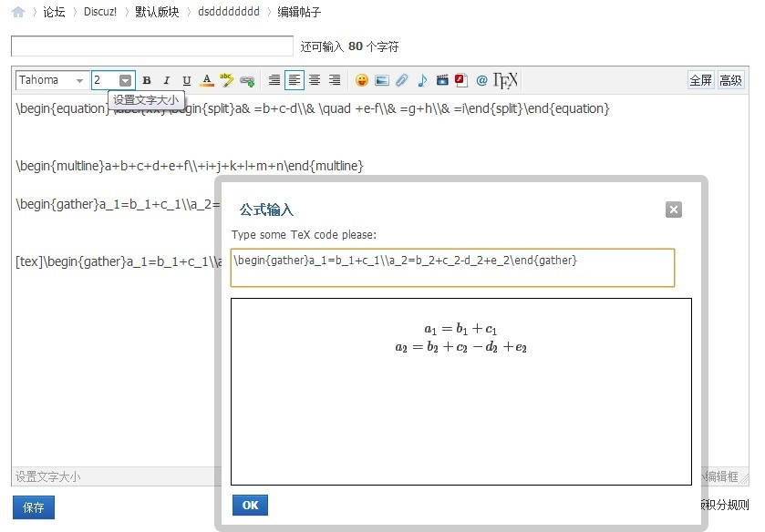
Task: Click the Bold formatting icon
Action: 147,80
